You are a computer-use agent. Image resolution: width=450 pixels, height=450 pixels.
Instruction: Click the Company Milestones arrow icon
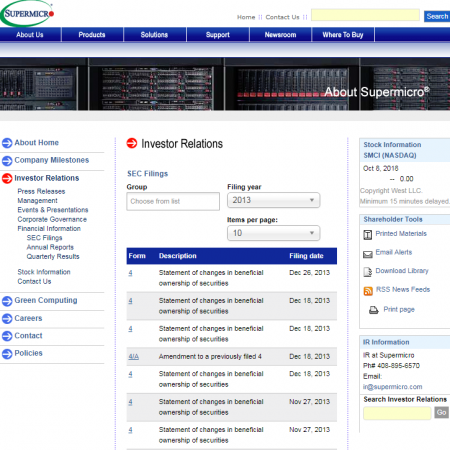(7, 161)
